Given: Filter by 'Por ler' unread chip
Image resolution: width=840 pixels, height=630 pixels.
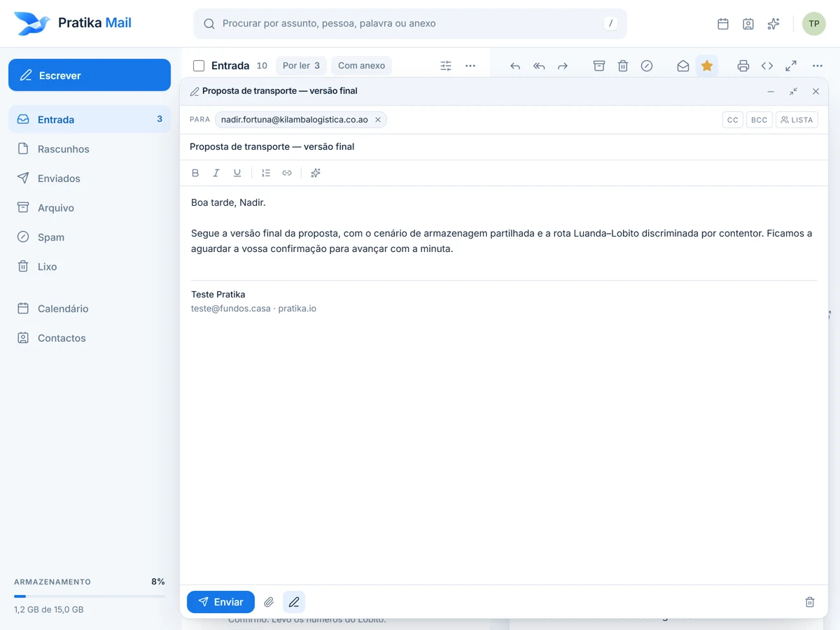Looking at the screenshot, I should [301, 66].
